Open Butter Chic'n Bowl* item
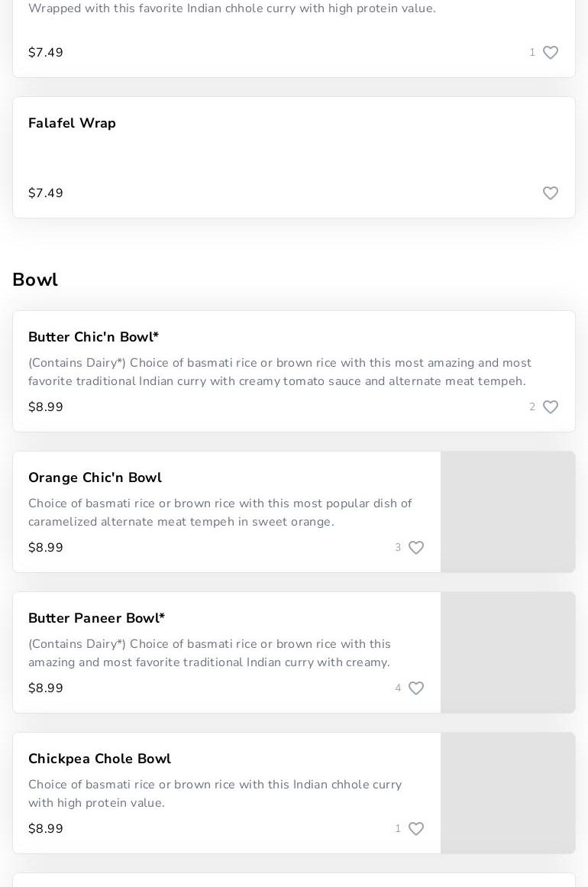 click(93, 337)
